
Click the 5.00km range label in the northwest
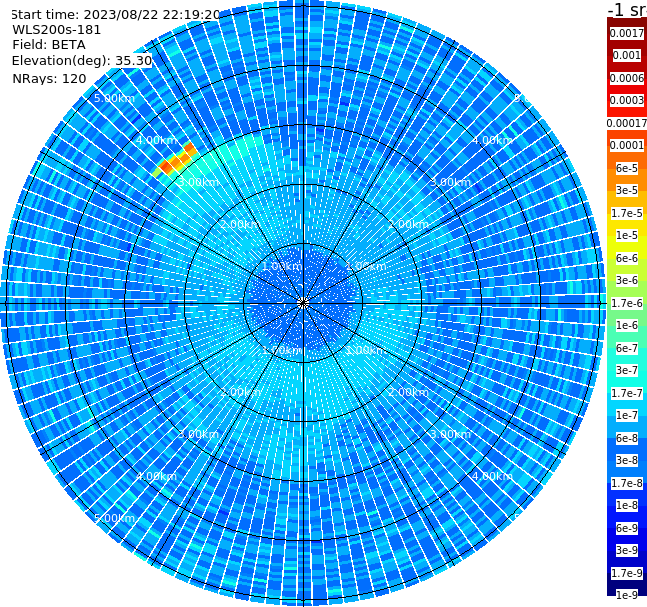pyautogui.click(x=114, y=98)
